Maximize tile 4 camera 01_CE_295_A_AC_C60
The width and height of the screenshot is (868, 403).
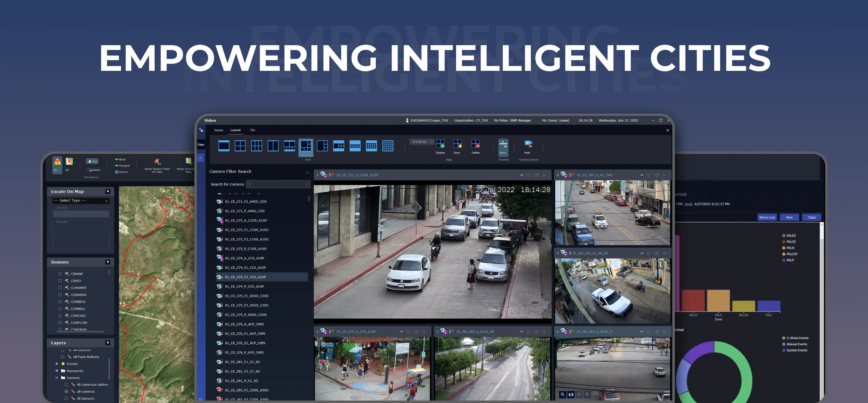pyautogui.click(x=648, y=175)
